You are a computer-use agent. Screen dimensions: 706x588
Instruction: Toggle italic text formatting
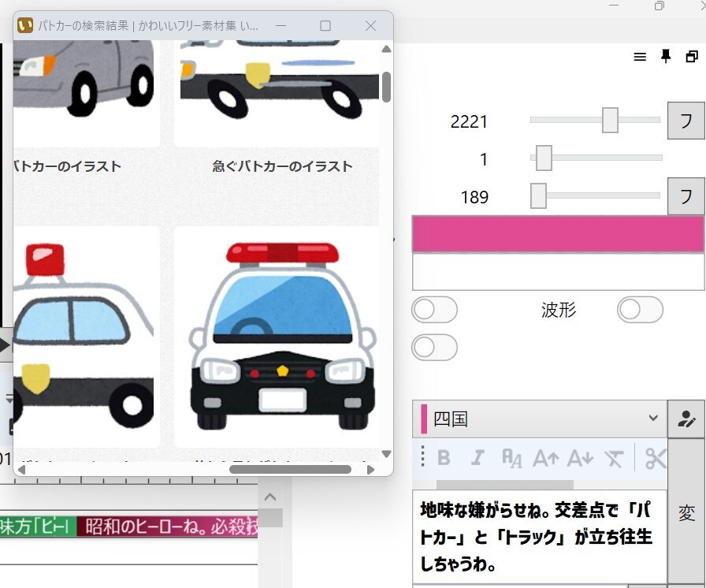coord(477,458)
